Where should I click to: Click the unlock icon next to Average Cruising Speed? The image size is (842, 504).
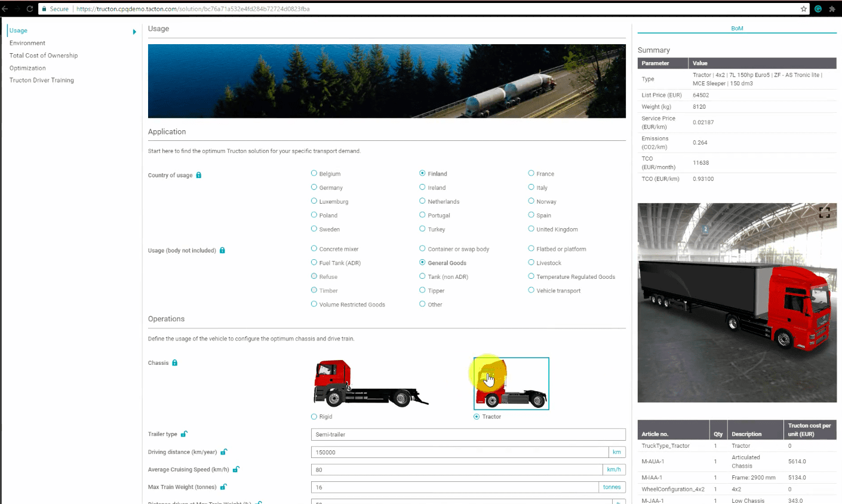click(236, 469)
